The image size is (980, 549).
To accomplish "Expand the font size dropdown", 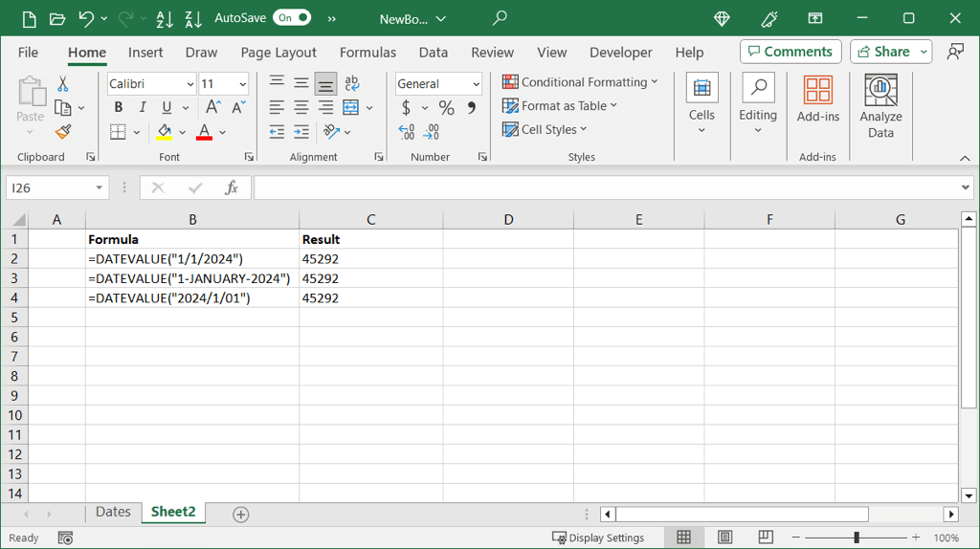I will [x=242, y=84].
